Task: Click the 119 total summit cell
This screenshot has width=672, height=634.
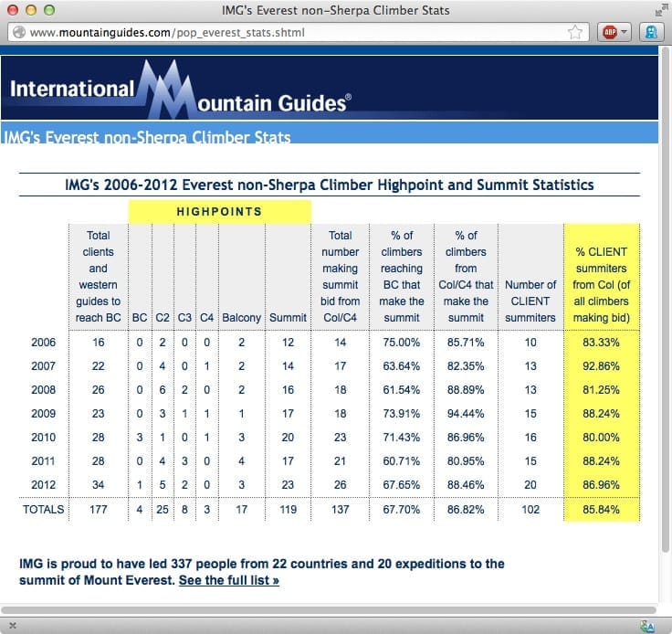Action: (x=288, y=509)
